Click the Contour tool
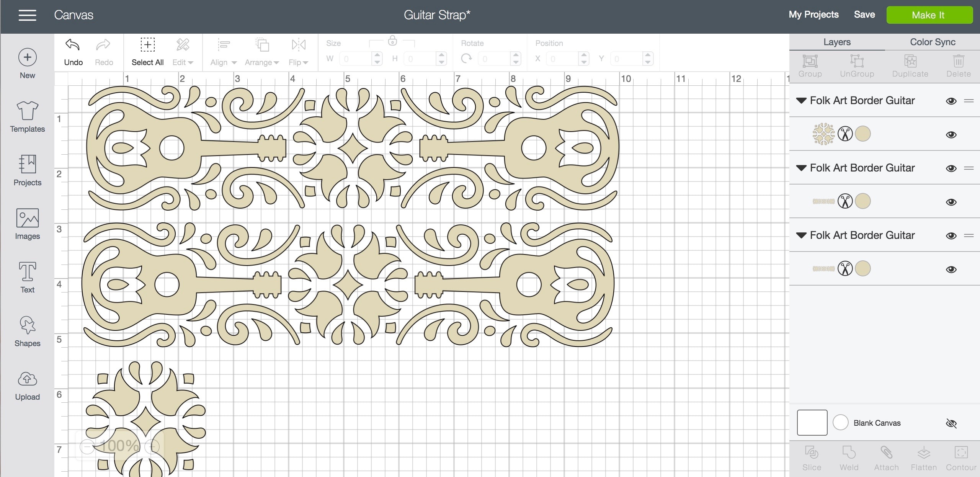 (961, 458)
